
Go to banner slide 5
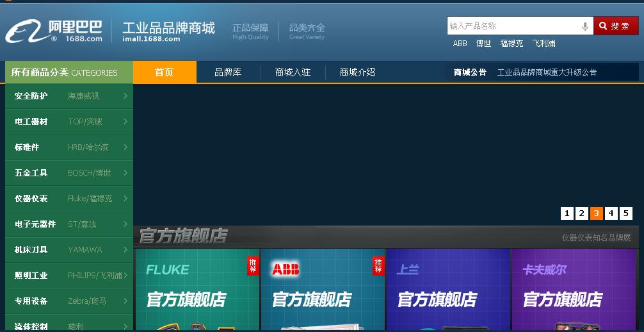(626, 213)
